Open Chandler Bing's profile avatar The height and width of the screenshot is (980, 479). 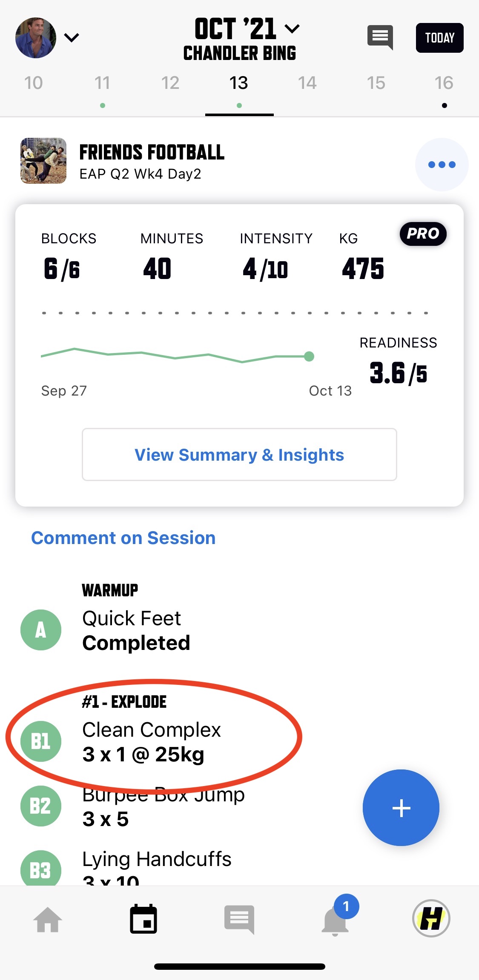(x=36, y=38)
